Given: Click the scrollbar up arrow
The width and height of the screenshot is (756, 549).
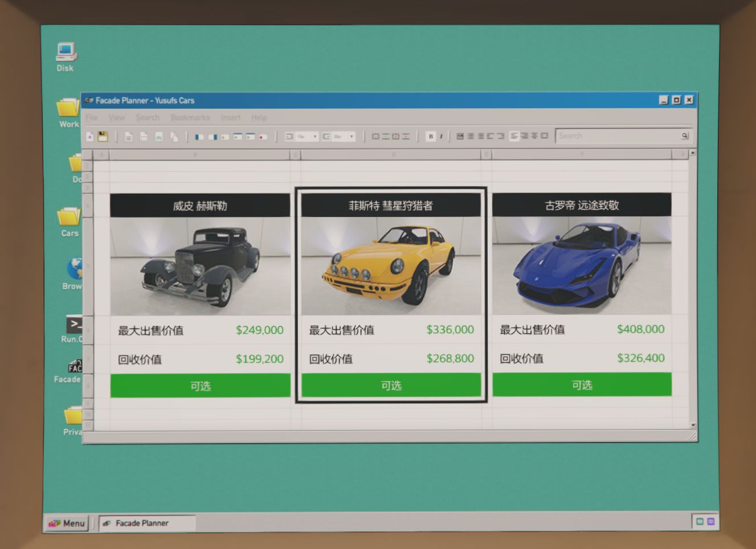Looking at the screenshot, I should point(693,153).
